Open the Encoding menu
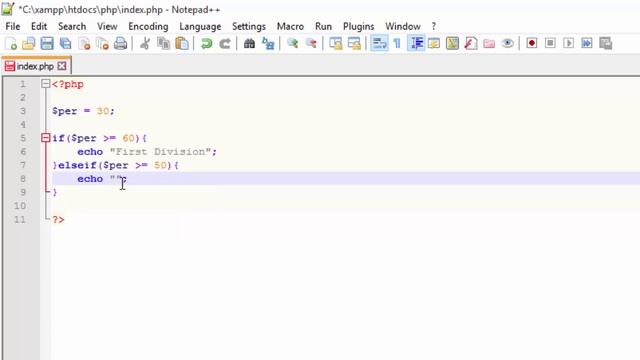Viewport: 640px width, 360px height. click(148, 27)
